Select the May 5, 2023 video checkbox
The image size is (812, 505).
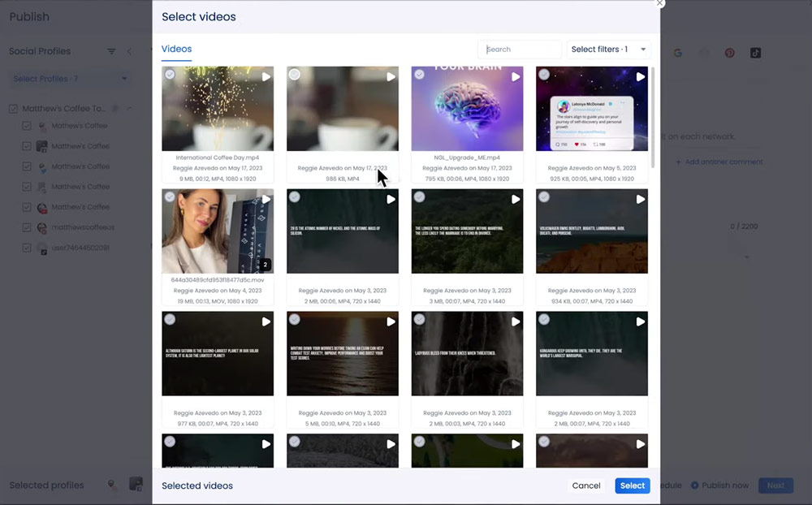[x=544, y=75]
